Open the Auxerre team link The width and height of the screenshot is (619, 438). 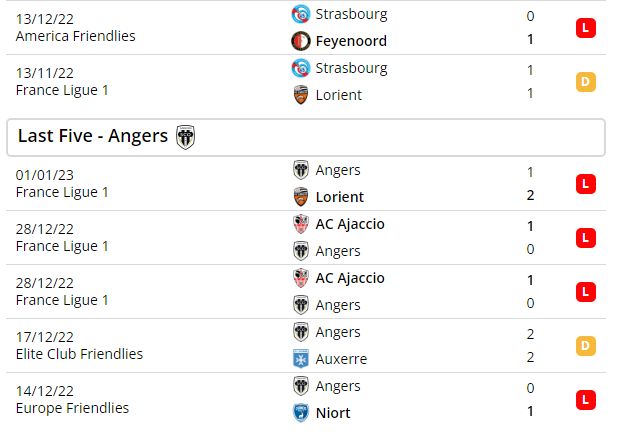[x=341, y=359]
